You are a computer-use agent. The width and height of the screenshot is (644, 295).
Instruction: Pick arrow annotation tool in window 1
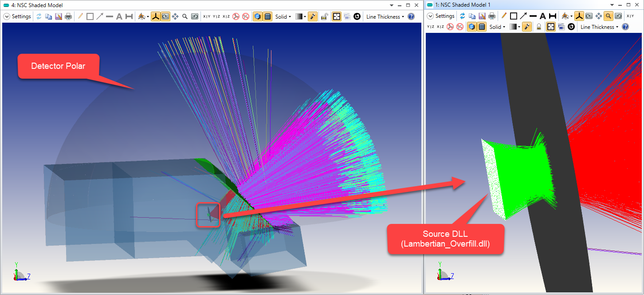(523, 16)
